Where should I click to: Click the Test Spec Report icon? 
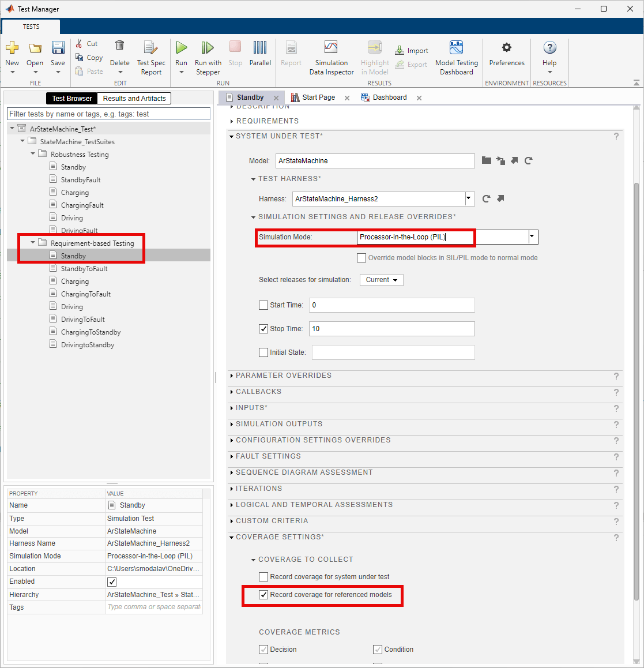coord(150,48)
